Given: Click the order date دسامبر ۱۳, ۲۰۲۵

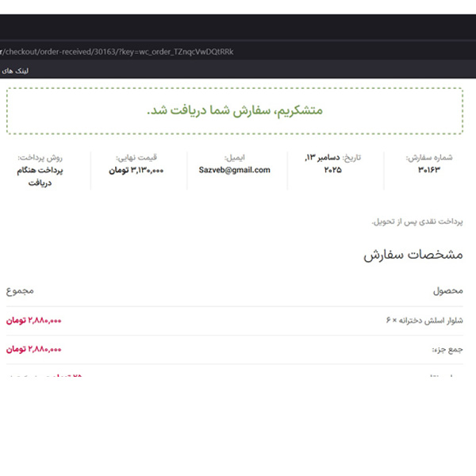Looking at the screenshot, I should click(x=332, y=164).
